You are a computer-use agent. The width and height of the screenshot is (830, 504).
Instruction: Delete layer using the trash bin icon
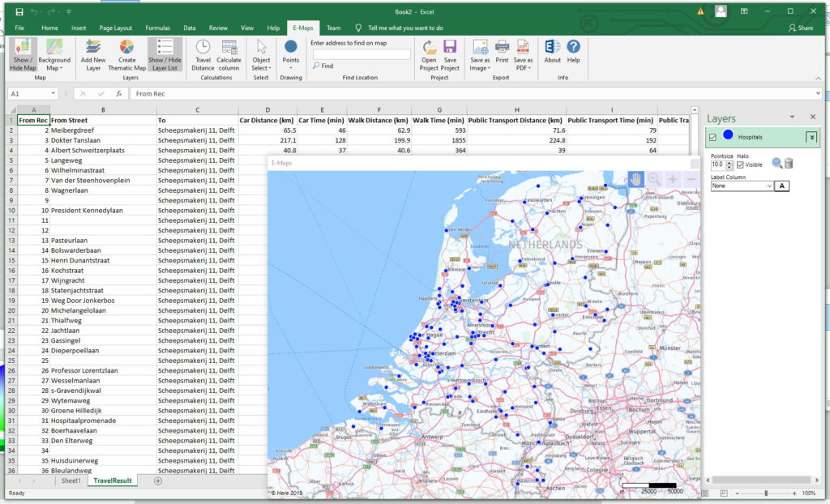coord(789,163)
